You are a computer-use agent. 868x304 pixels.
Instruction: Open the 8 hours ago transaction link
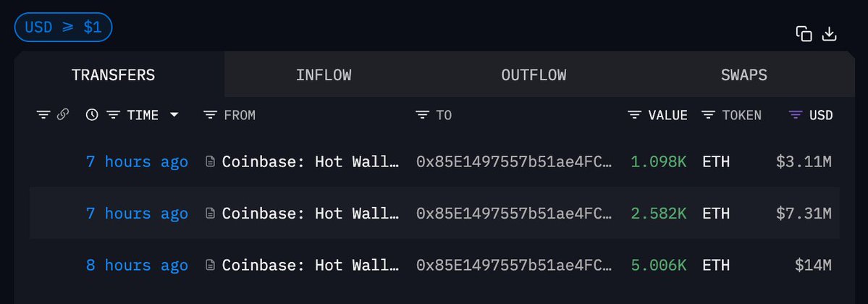click(x=137, y=266)
